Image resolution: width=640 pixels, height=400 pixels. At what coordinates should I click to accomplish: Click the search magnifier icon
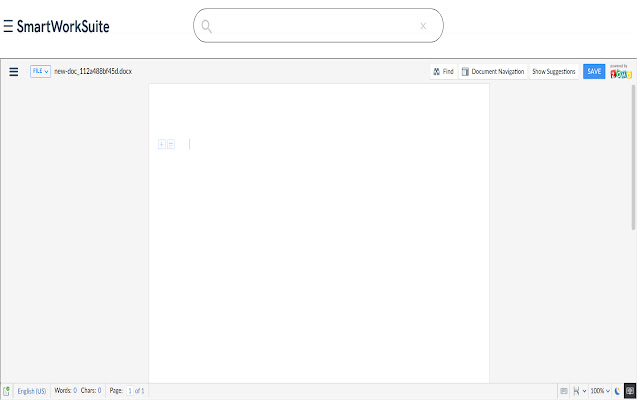207,26
